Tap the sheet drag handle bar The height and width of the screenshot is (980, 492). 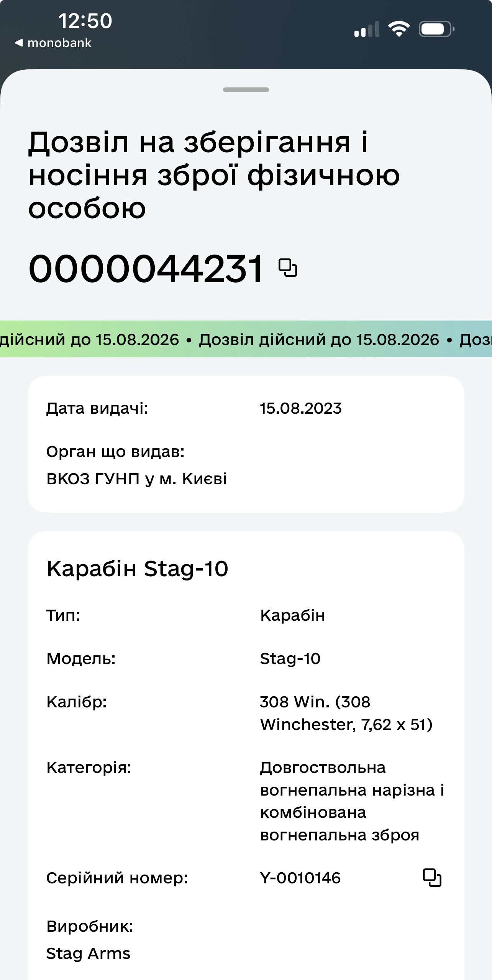pos(246,90)
